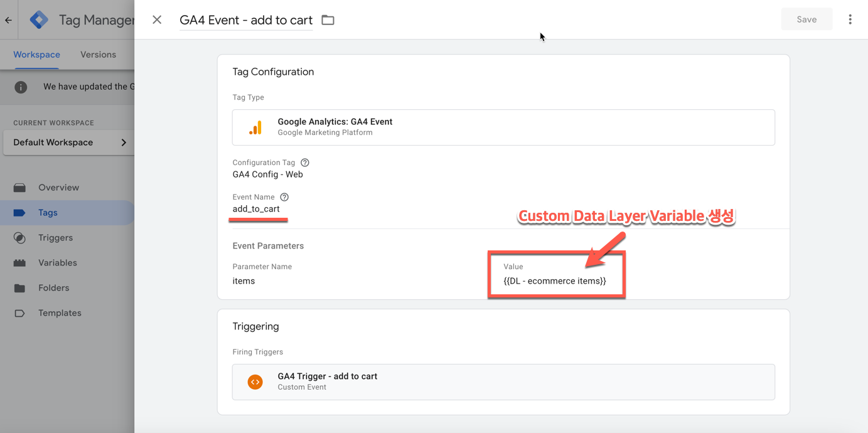Click the orange Custom Event trigger icon

[x=255, y=382]
